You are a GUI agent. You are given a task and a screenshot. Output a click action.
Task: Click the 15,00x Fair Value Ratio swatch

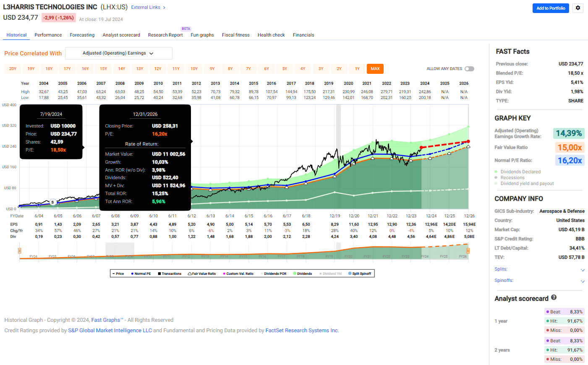coord(570,147)
